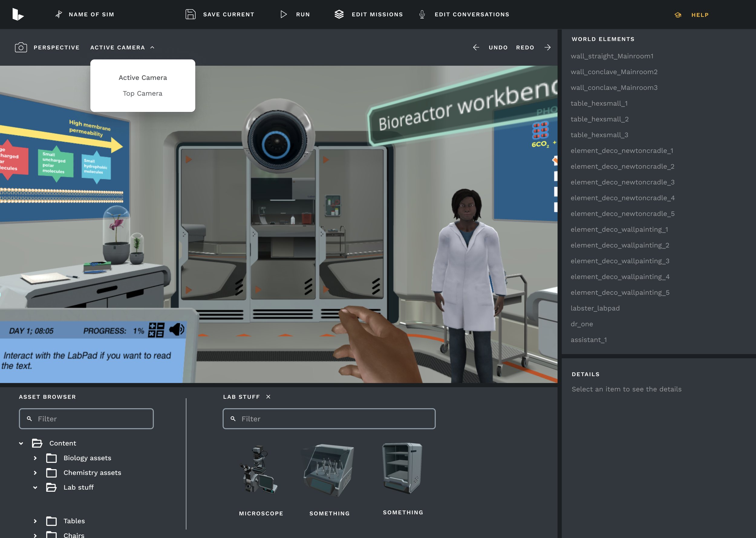This screenshot has width=756, height=538.
Task: Click the Save Current label
Action: 228,14
